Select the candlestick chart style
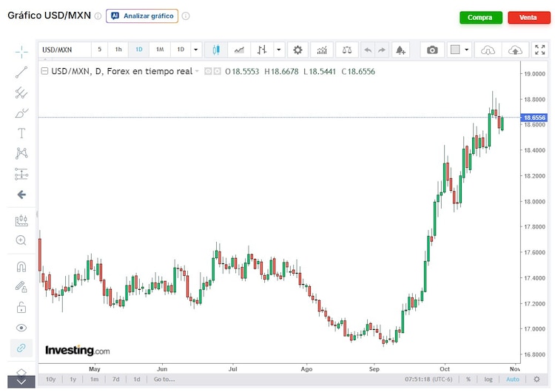 (x=216, y=50)
